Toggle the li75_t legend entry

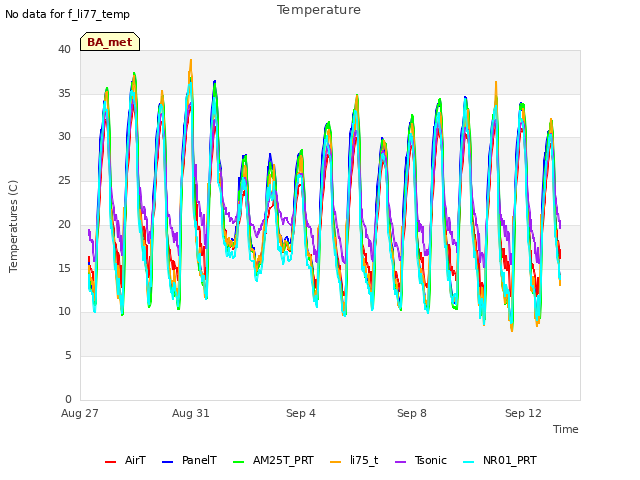click(354, 460)
